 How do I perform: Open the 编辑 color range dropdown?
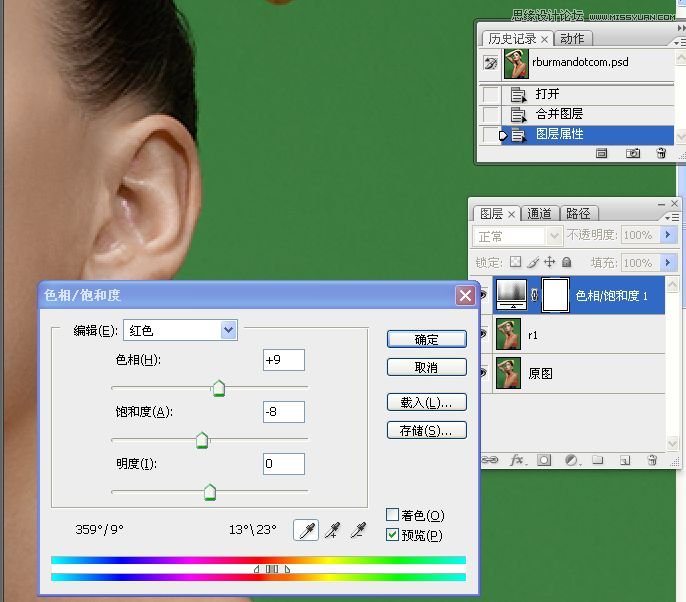229,330
